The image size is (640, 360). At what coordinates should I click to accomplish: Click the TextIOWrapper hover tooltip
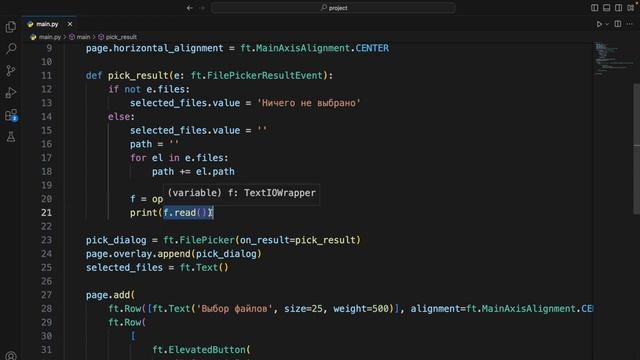point(241,193)
